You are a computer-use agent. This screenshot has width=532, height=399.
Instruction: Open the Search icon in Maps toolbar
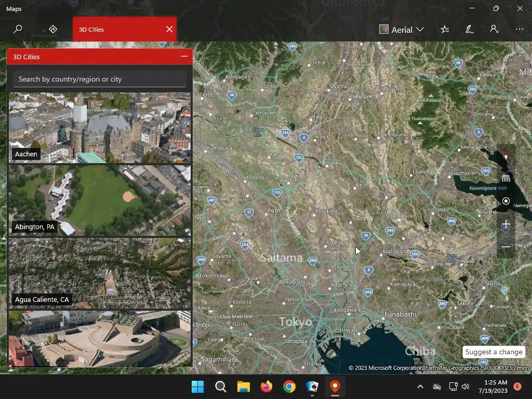(x=18, y=29)
